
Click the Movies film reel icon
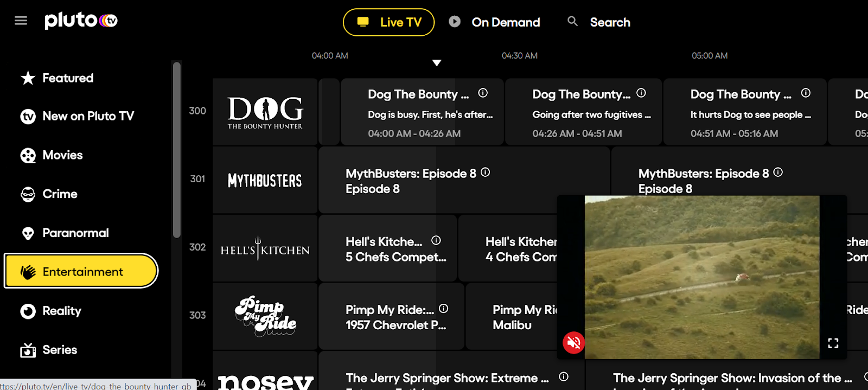coord(28,156)
